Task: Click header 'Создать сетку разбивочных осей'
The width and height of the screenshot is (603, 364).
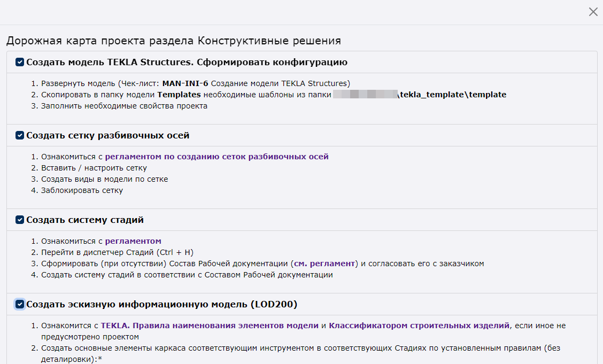Action: pyautogui.click(x=107, y=135)
